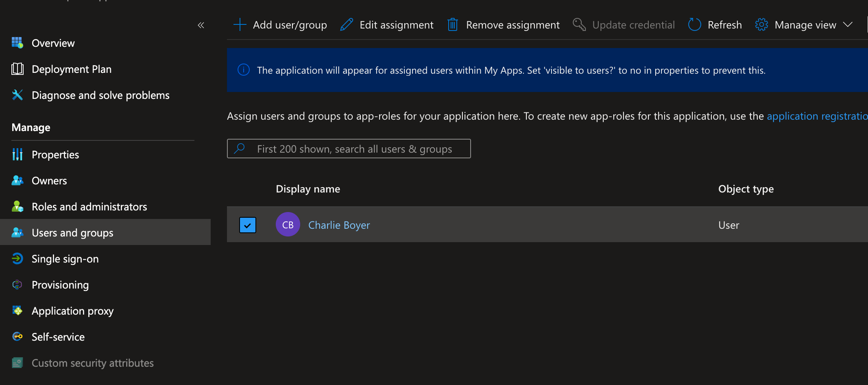This screenshot has height=385, width=868.
Task: Select Diagnose and solve problems
Action: (100, 95)
